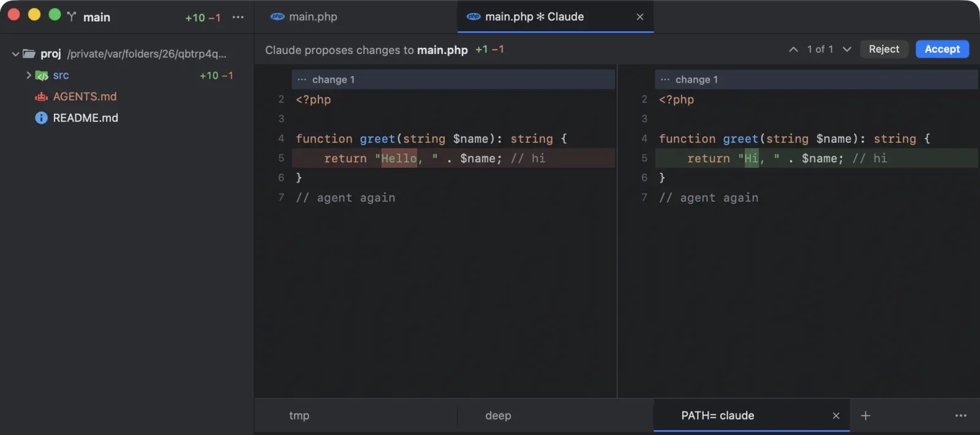Click the +1 −1 stats in diff header
980x435 pixels.
coord(489,49)
